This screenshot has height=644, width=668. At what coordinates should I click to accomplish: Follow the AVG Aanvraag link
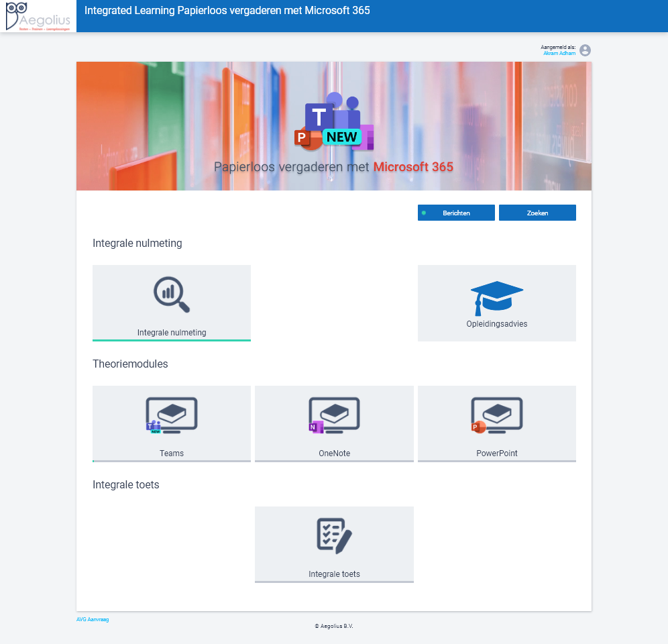coord(93,619)
